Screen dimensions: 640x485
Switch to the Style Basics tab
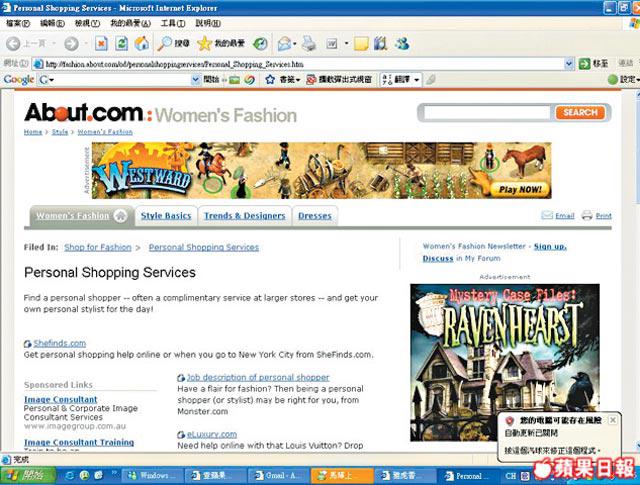coord(166,216)
